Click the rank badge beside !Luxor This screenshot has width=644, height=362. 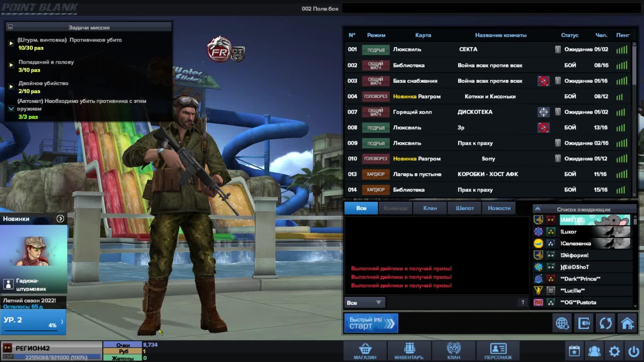(551, 232)
